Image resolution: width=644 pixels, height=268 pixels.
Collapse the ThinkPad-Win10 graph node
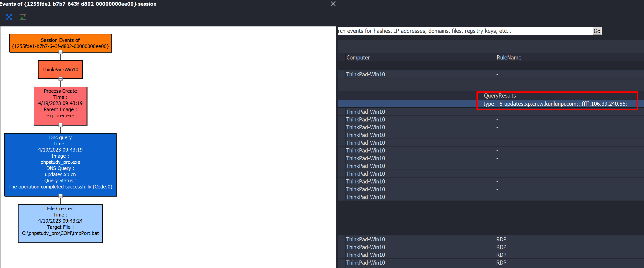61,79
